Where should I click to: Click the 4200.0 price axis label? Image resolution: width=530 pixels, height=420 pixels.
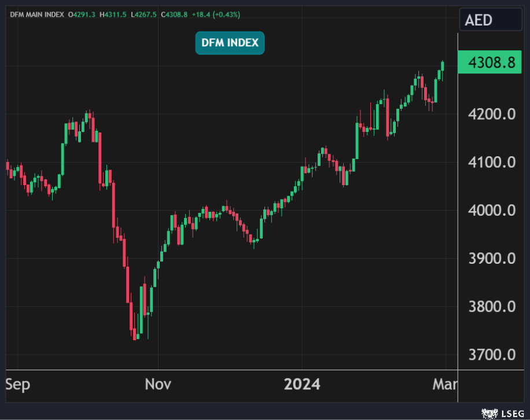click(491, 114)
